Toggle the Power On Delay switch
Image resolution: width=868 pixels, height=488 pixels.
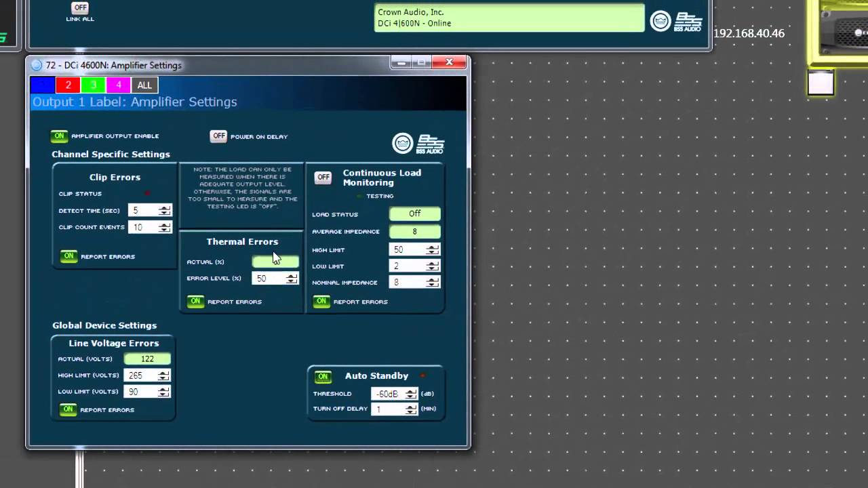[218, 136]
